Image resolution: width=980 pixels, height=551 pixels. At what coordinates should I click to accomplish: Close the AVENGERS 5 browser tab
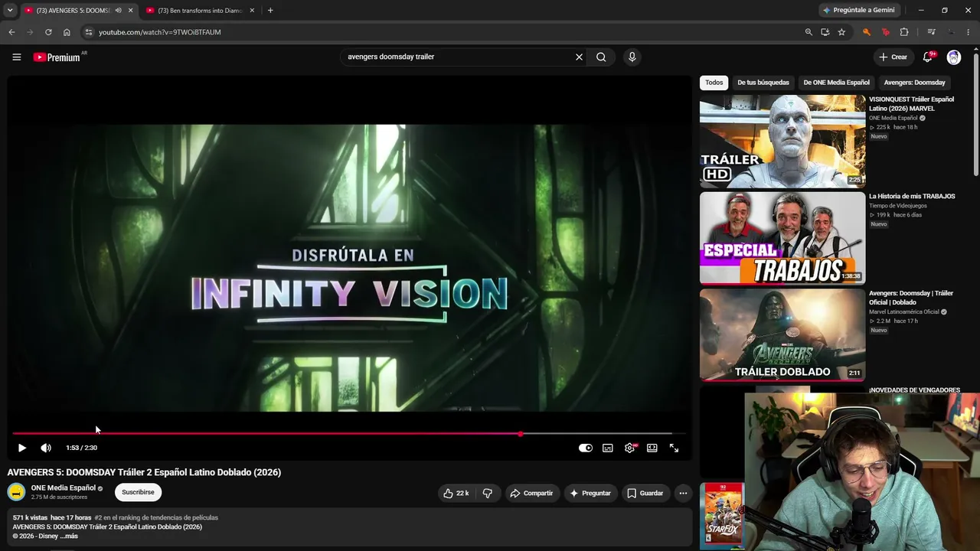[x=130, y=11]
